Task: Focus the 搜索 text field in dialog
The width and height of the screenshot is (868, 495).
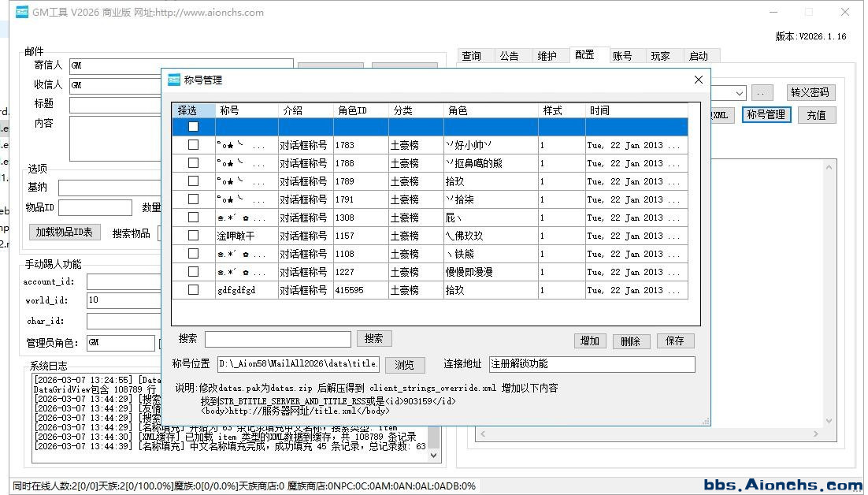Action: click(277, 339)
